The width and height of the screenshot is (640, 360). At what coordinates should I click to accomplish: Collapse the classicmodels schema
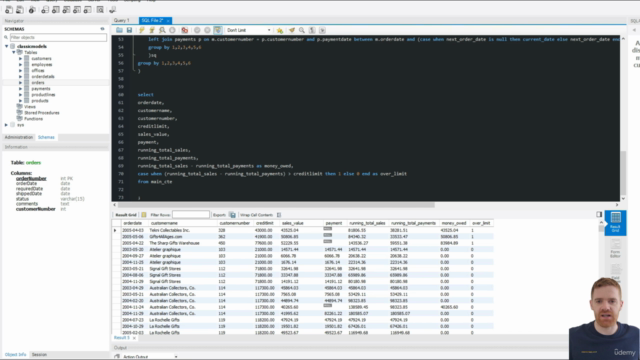pyautogui.click(x=7, y=47)
